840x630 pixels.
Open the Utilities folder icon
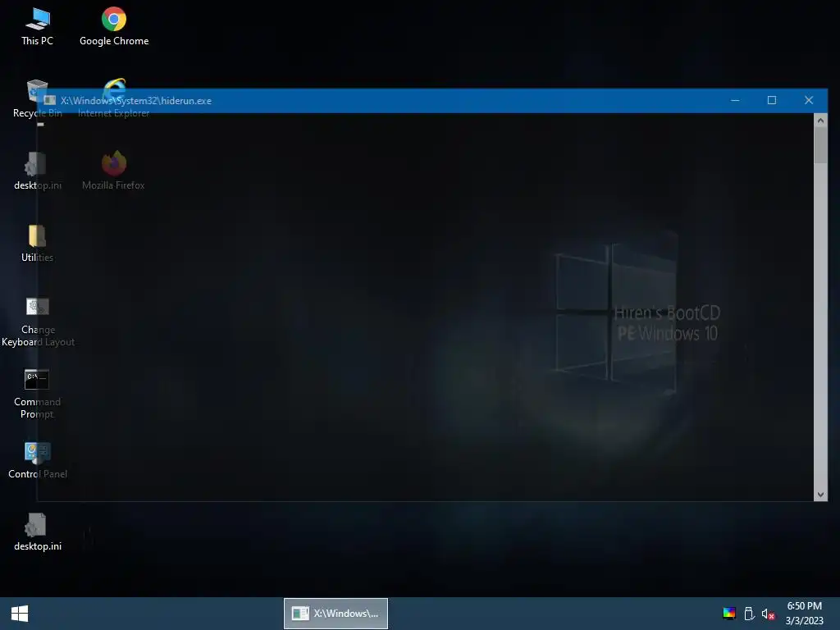click(x=37, y=243)
